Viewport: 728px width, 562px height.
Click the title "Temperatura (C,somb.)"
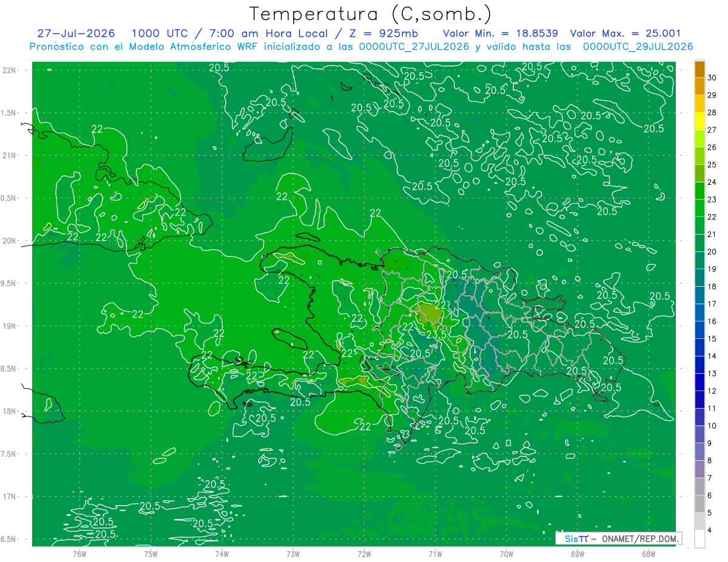click(369, 13)
